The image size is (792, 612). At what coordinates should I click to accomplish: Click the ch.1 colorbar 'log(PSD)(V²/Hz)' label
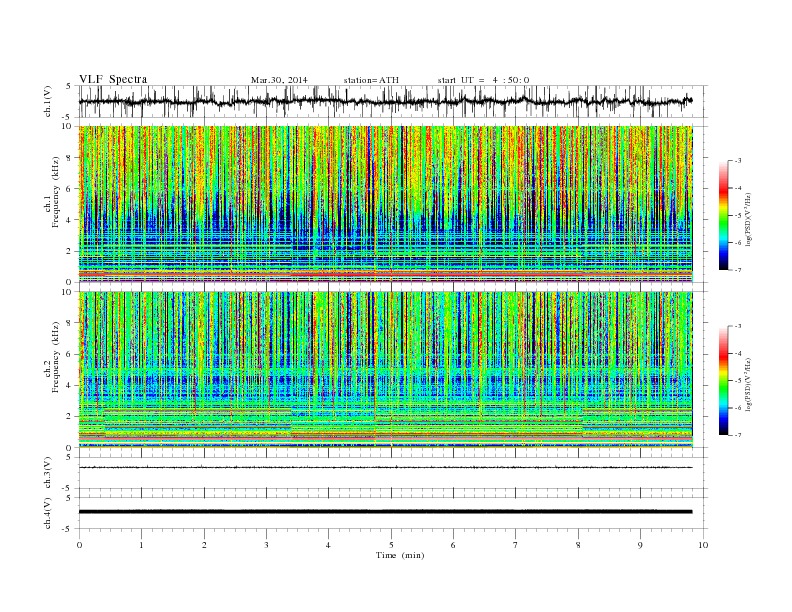(749, 218)
